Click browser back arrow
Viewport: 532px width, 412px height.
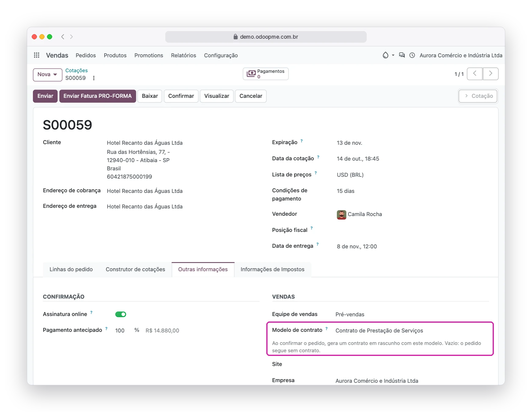[x=63, y=37]
